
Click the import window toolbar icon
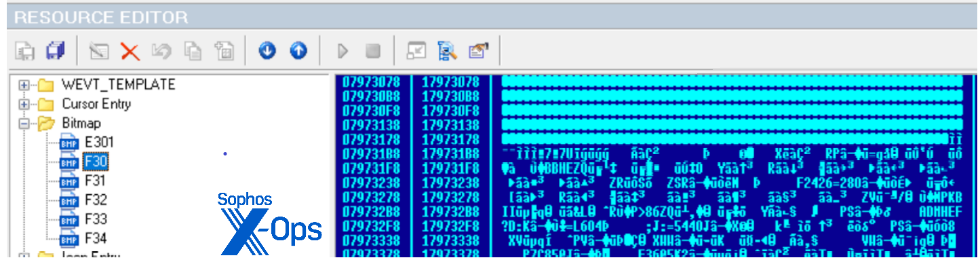point(416,51)
